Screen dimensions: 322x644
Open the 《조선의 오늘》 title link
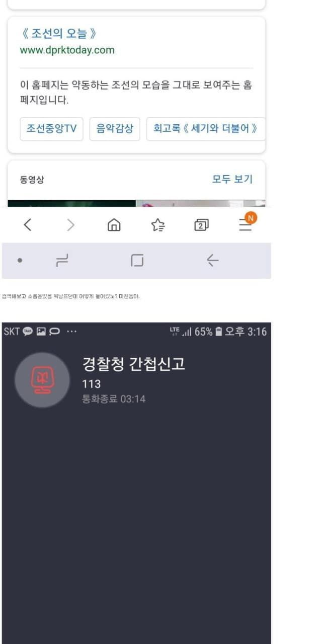coord(58,34)
